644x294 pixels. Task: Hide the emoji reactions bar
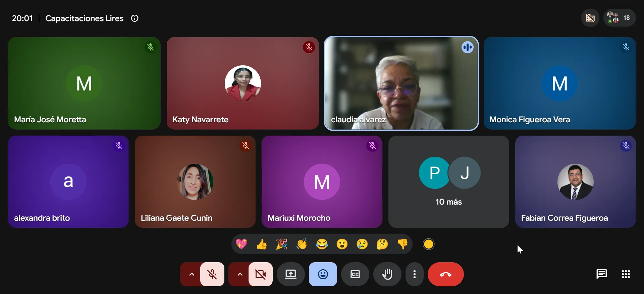click(x=323, y=274)
